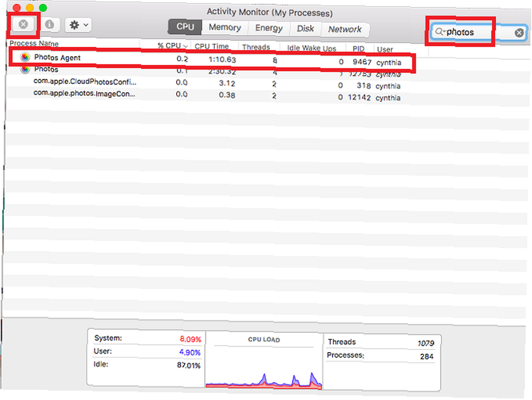Click PID 318 cell
This screenshot has height=400, width=532.
coord(364,86)
